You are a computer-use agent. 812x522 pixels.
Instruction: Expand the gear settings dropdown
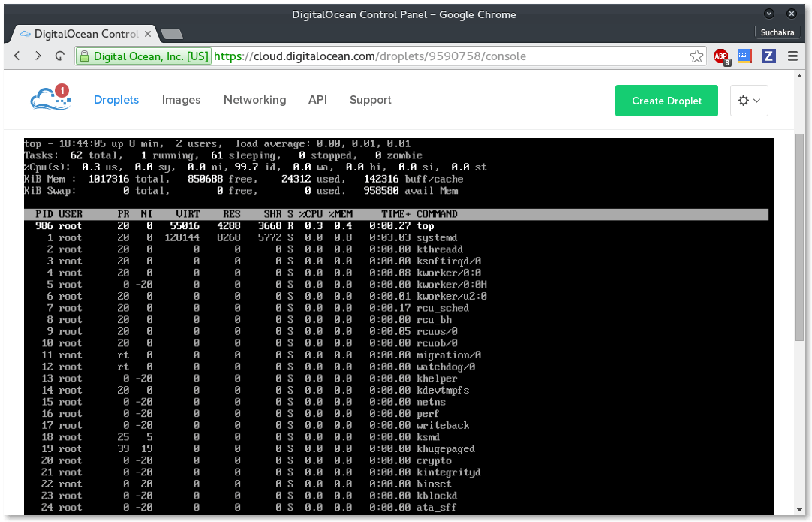[x=749, y=101]
